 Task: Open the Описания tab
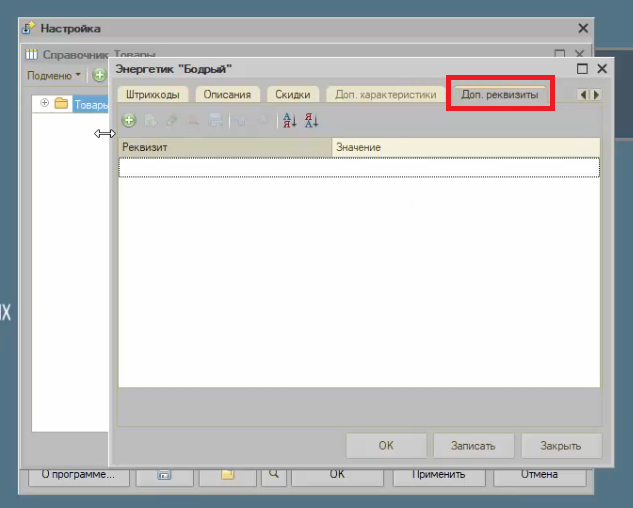[226, 95]
